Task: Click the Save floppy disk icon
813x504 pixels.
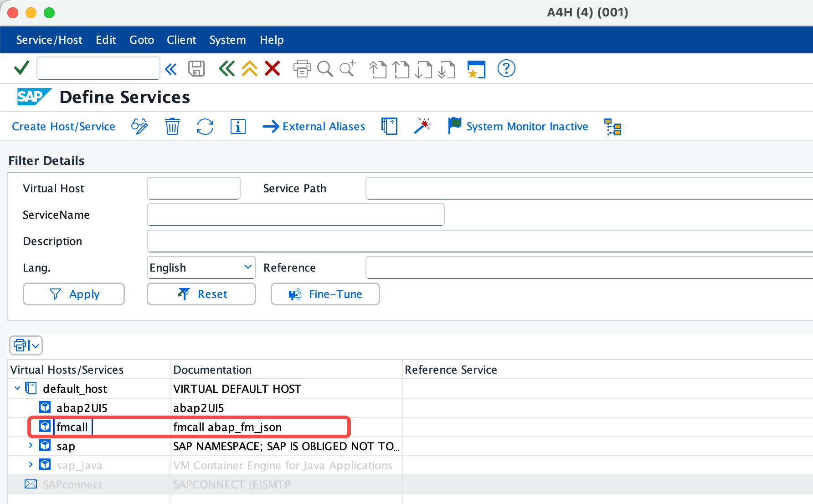Action: 196,69
